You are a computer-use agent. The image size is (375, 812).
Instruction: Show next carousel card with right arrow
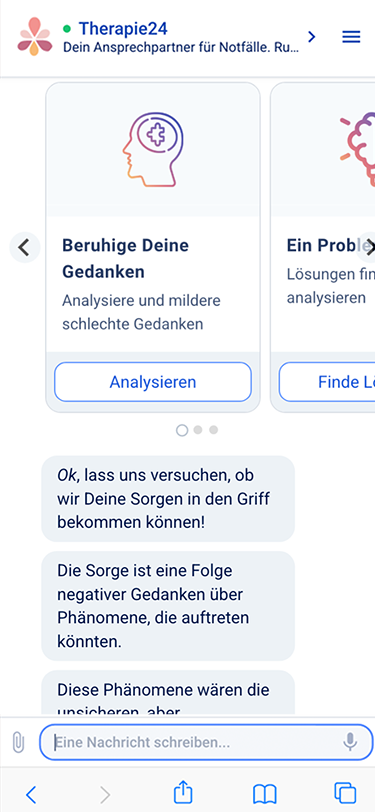coord(367,246)
